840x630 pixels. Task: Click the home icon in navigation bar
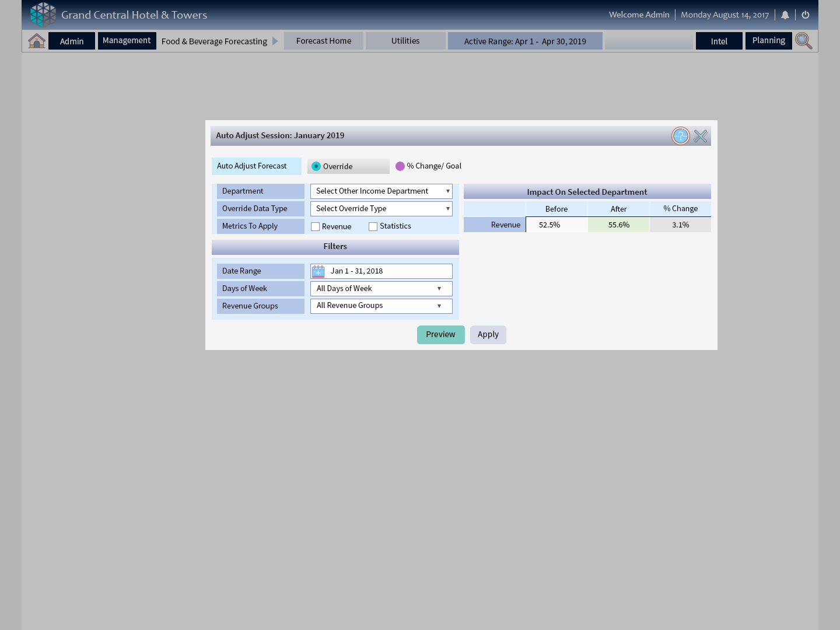coord(37,41)
